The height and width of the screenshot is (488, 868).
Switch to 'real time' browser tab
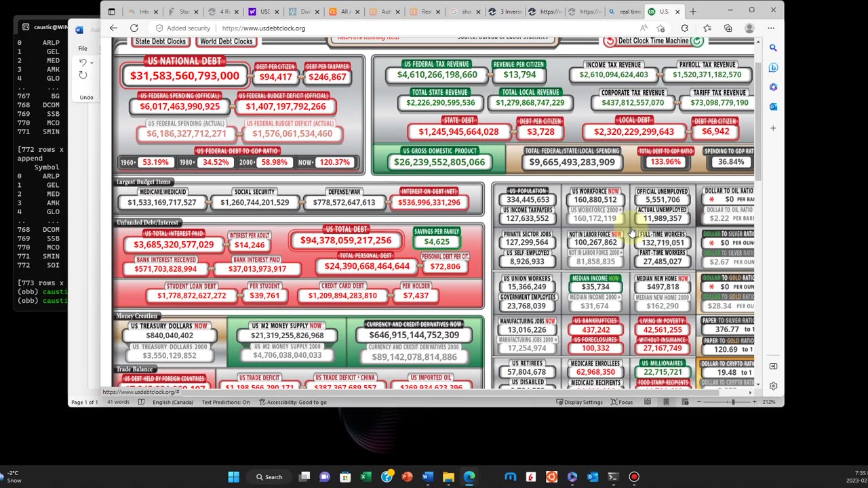(624, 12)
